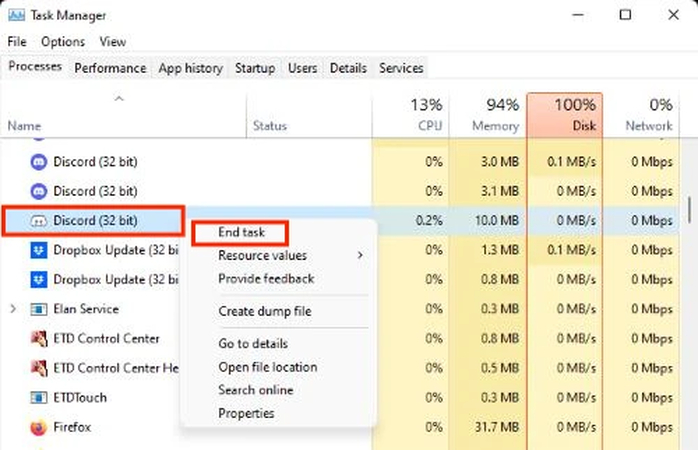698x450 pixels.
Task: Click the Task Manager title bar icon
Action: coord(16,16)
